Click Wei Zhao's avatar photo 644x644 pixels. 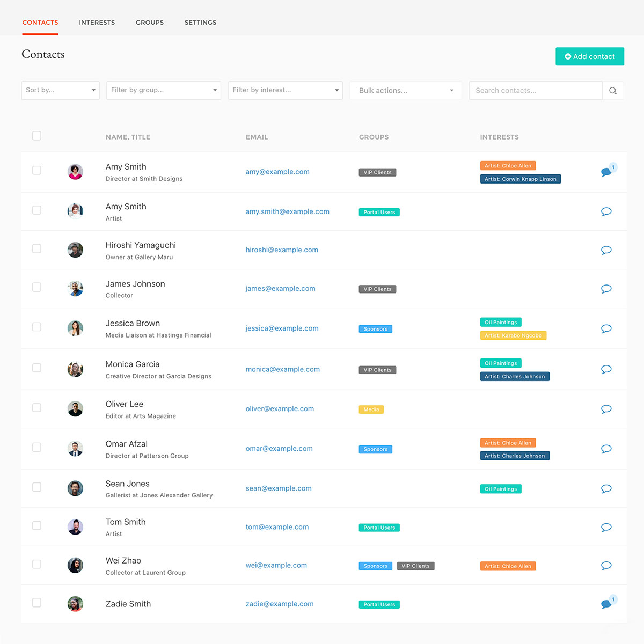75,565
